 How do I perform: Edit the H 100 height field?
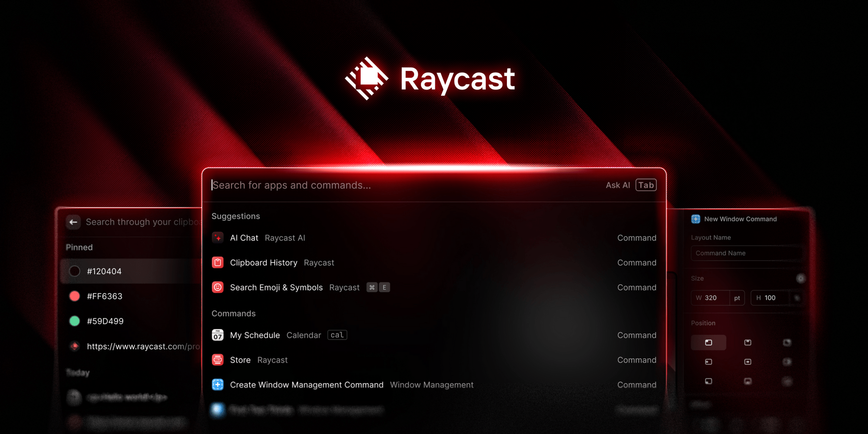[x=770, y=298]
